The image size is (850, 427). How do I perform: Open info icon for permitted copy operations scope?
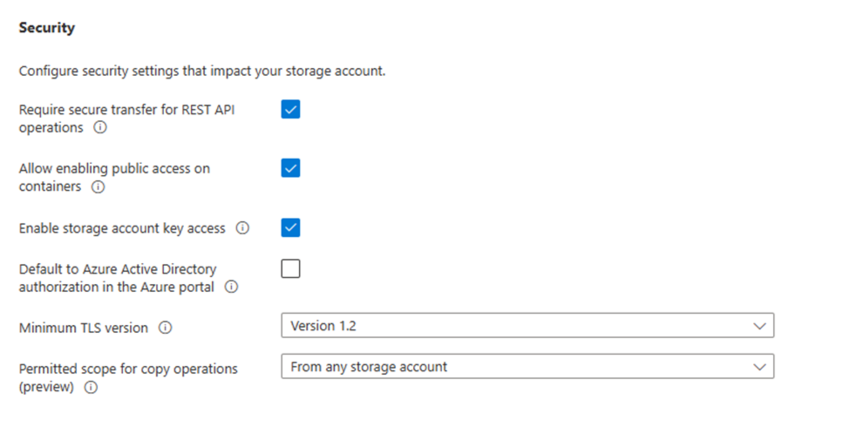[x=91, y=387]
